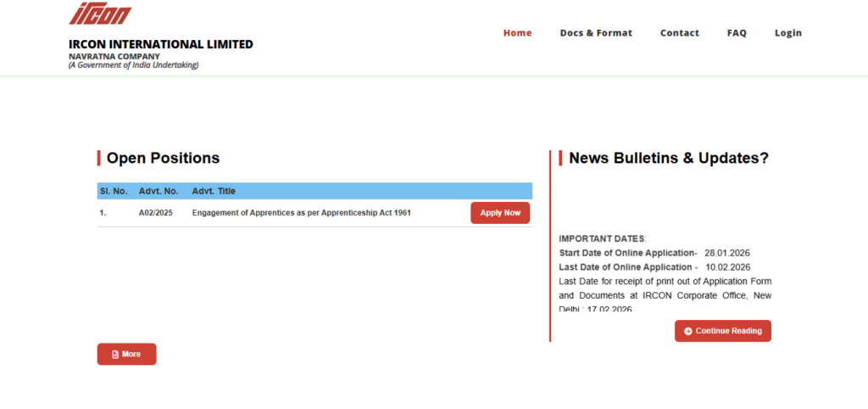
Task: Select advertisement number A02/2025
Action: pos(155,213)
